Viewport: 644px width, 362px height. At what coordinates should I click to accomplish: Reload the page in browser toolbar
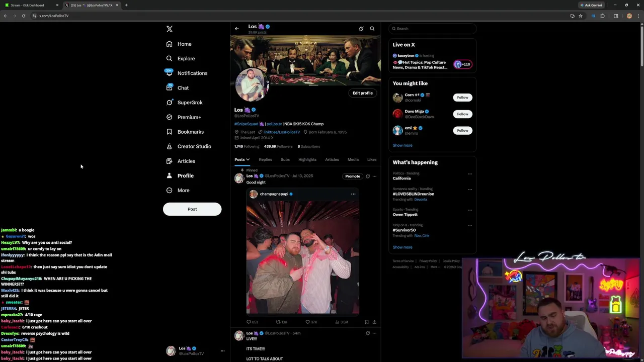[23, 16]
